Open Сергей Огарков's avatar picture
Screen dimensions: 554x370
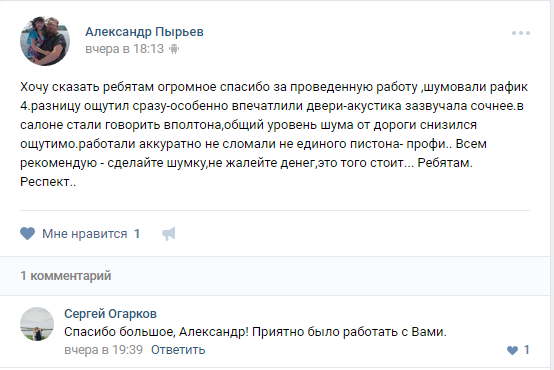[37, 324]
